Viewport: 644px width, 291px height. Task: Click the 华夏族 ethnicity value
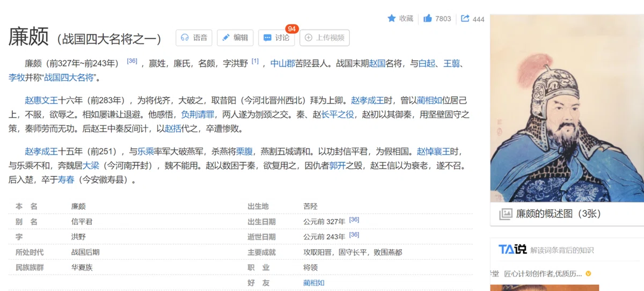coord(82,267)
